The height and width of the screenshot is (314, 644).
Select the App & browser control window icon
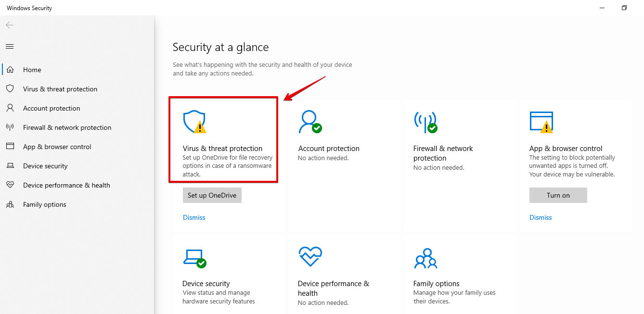[541, 122]
